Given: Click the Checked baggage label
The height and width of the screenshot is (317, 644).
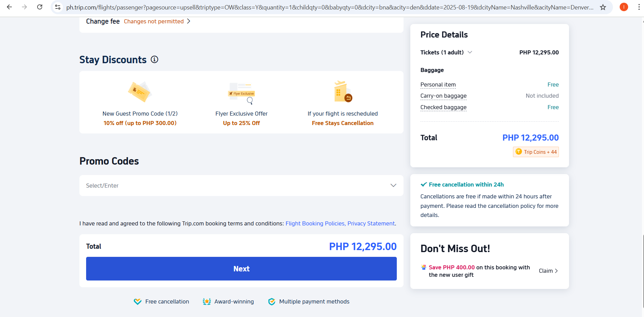Looking at the screenshot, I should 443,107.
